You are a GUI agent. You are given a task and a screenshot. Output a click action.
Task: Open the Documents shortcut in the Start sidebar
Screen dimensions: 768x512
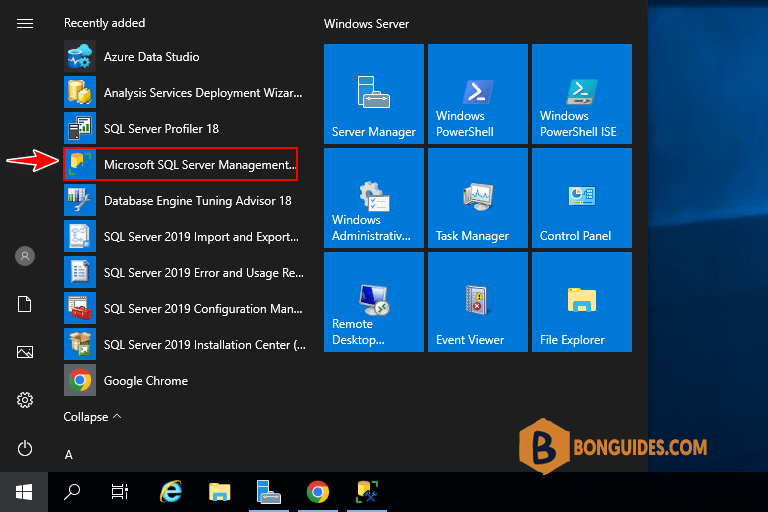[24, 304]
